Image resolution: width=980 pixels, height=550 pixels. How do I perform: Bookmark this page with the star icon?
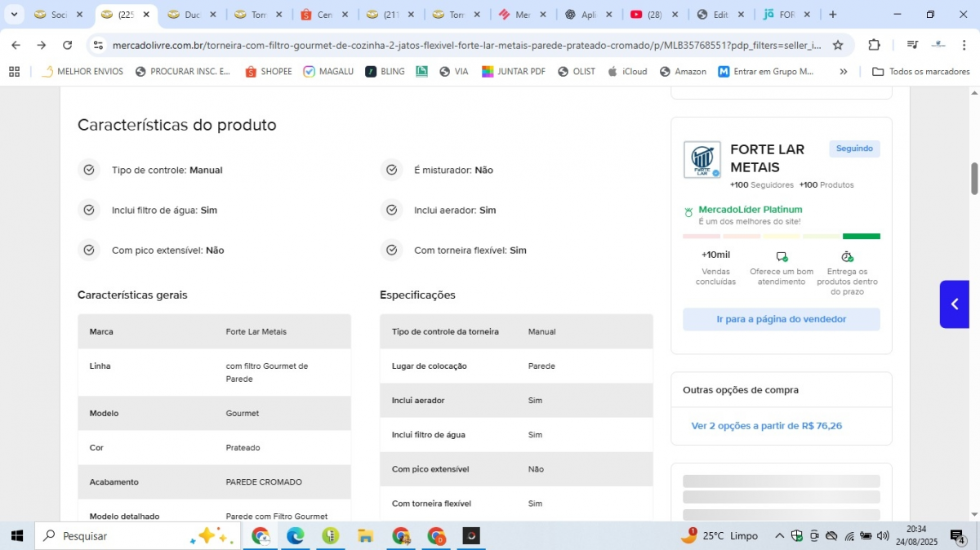[x=838, y=45]
